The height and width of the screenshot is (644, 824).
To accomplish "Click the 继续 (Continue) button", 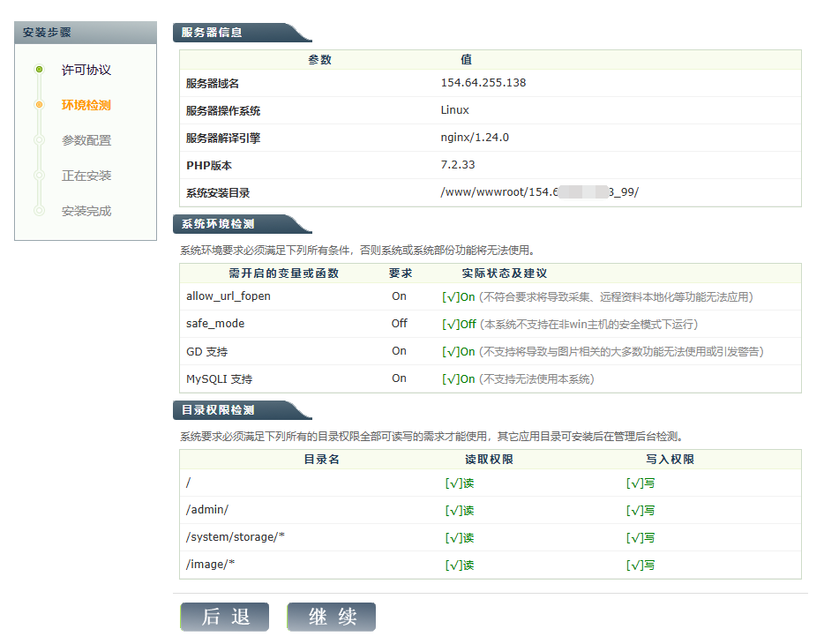I will tap(332, 617).
